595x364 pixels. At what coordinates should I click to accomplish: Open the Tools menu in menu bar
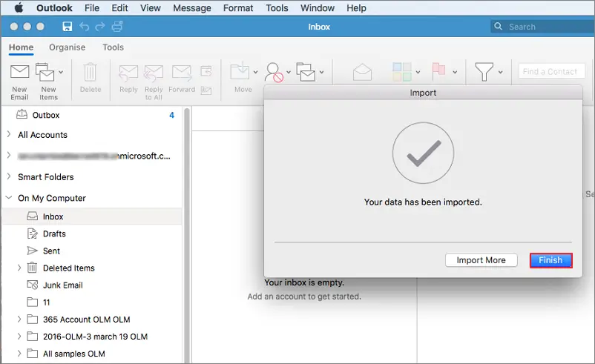tap(277, 8)
